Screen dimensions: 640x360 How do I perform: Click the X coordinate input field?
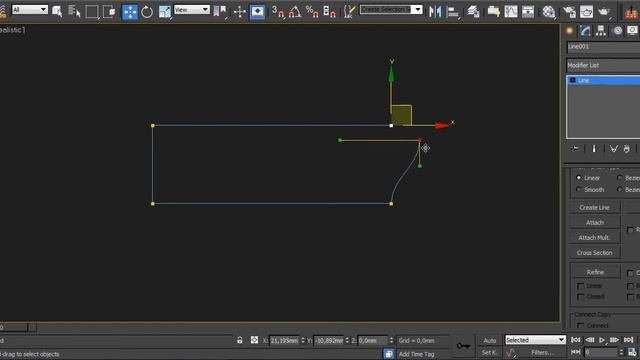point(284,340)
